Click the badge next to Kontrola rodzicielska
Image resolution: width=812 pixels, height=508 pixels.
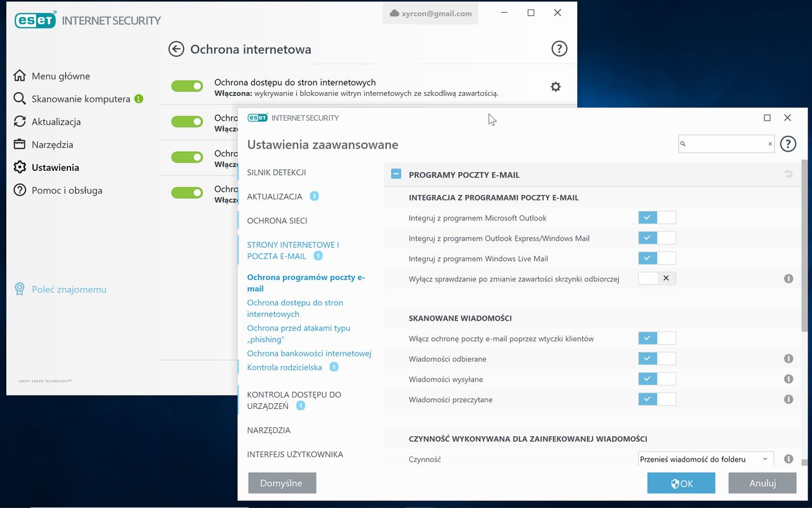click(334, 367)
